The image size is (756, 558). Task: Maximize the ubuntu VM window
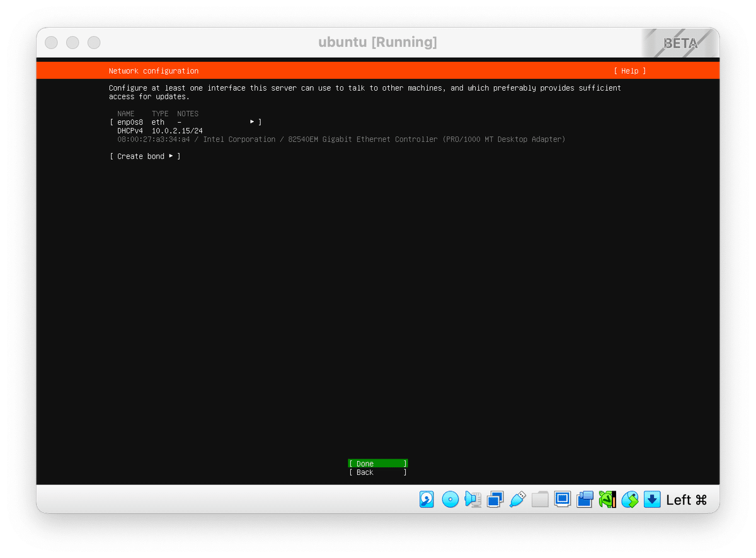coord(94,42)
